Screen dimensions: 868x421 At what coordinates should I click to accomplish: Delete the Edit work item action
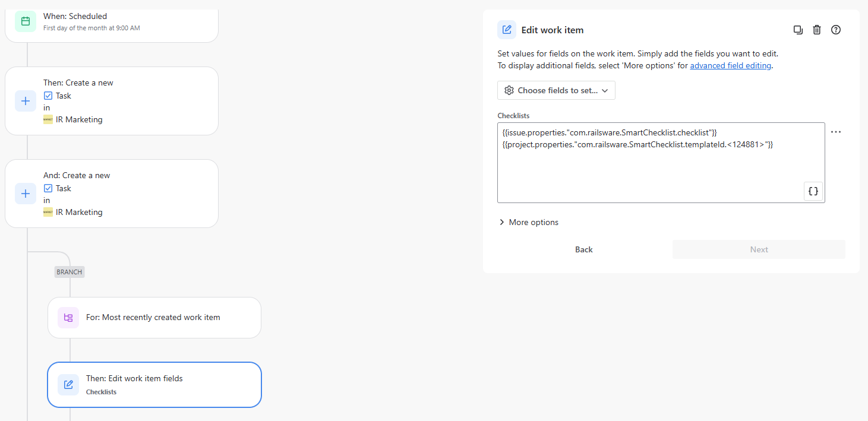coord(817,29)
